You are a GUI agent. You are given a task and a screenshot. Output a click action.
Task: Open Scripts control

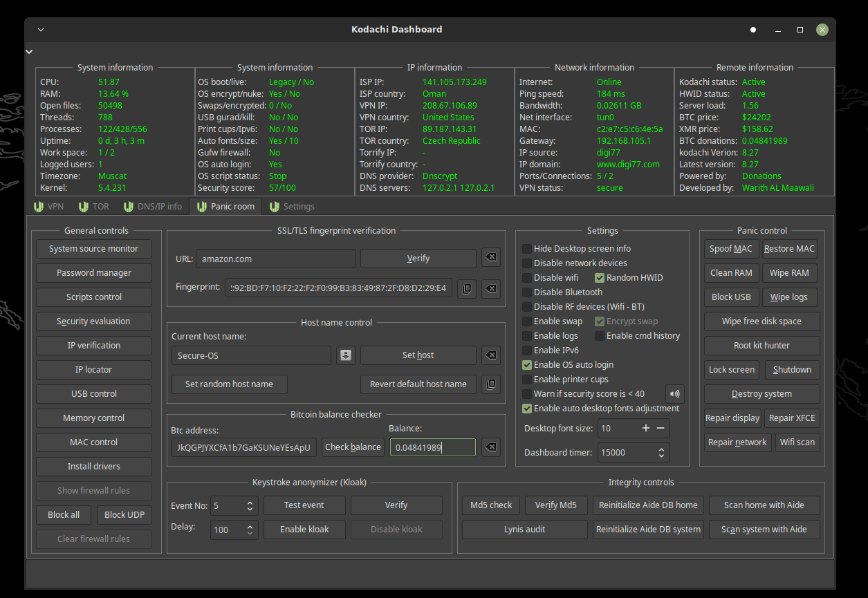pos(94,297)
